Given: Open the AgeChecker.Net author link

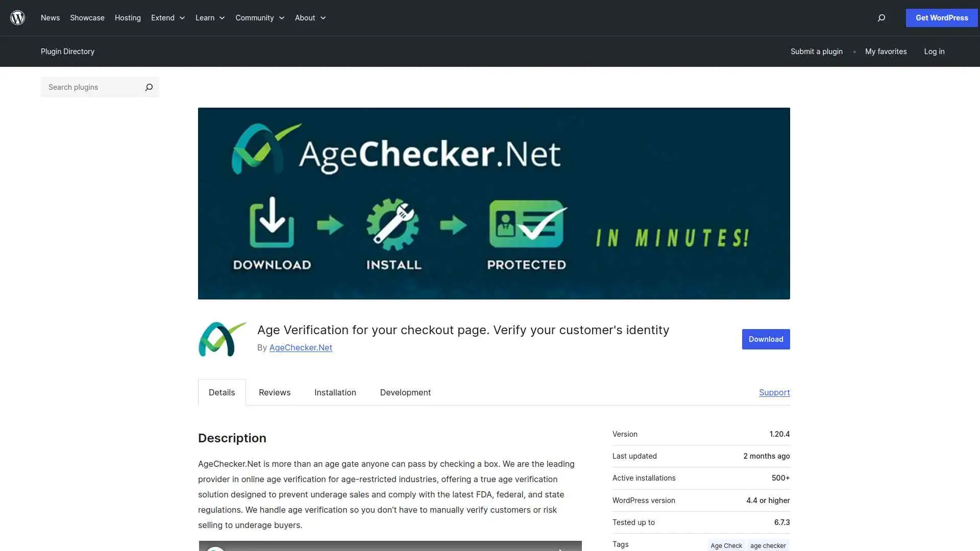Looking at the screenshot, I should click(x=301, y=347).
